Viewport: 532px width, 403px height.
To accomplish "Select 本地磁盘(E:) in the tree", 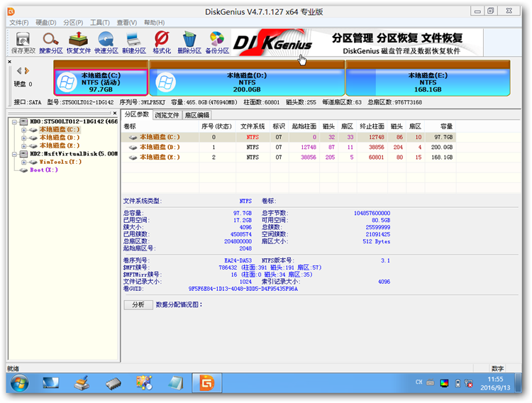I will coord(60,145).
